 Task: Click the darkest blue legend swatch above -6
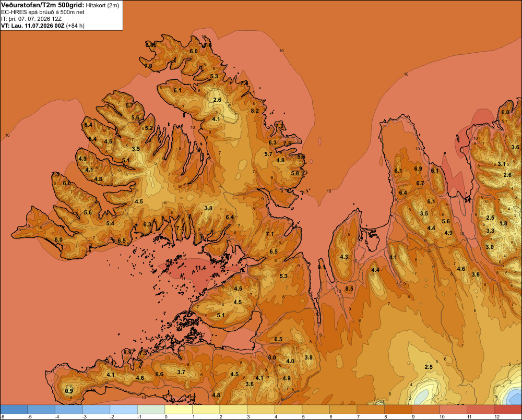pyautogui.click(x=14, y=410)
